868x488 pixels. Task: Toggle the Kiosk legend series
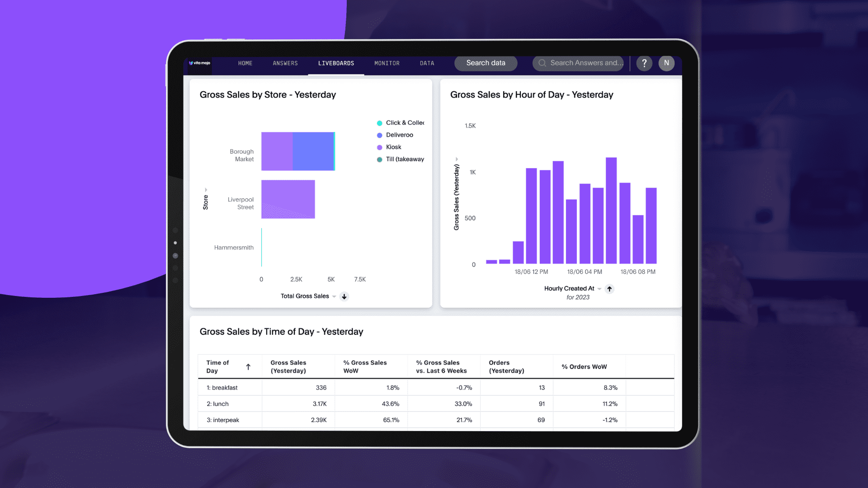click(393, 147)
